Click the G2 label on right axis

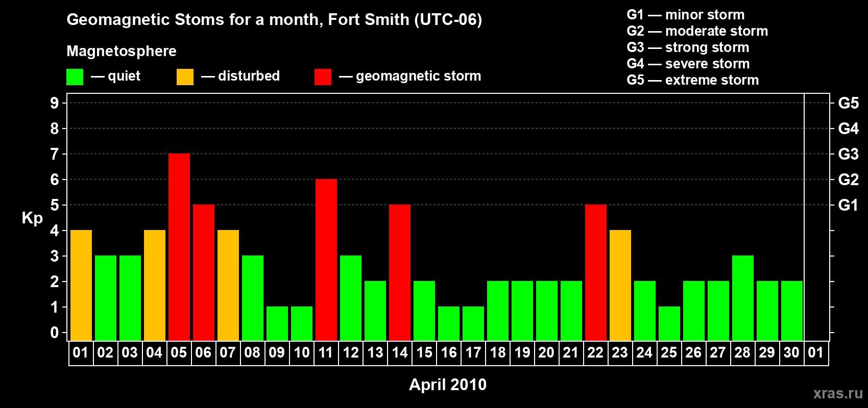click(849, 180)
